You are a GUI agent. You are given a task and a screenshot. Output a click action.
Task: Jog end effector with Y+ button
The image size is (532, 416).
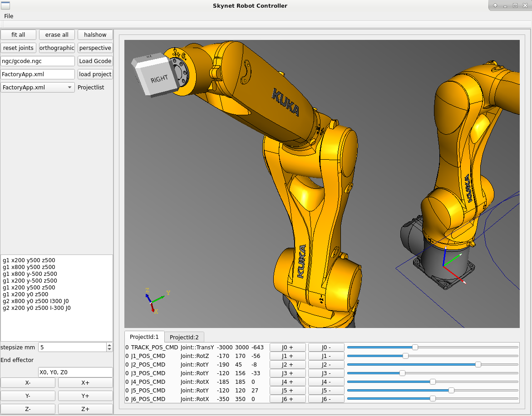[x=85, y=396]
